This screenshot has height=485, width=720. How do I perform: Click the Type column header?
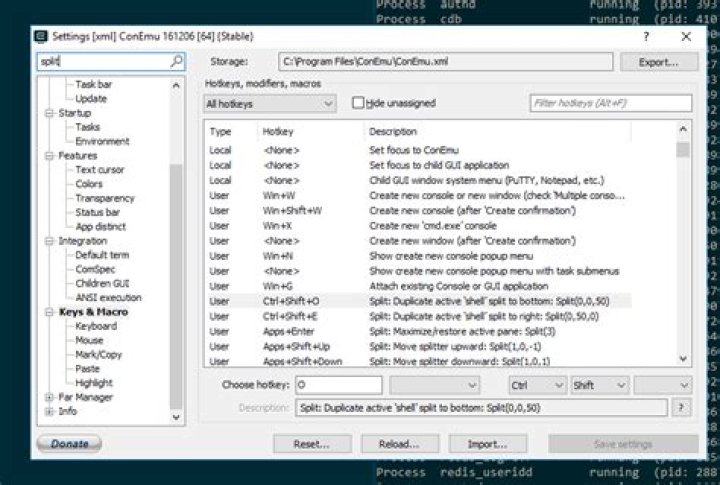(x=220, y=131)
